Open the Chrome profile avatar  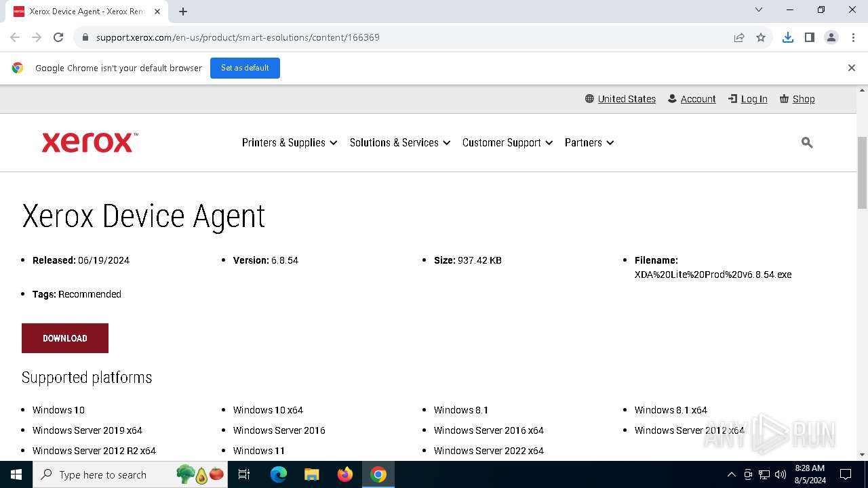[x=831, y=37]
